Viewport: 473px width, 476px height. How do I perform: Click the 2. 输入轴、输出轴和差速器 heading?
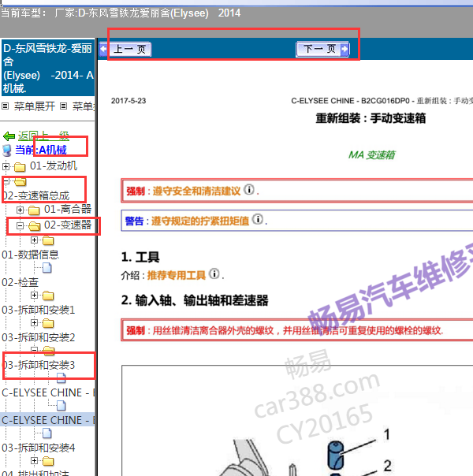pos(195,300)
